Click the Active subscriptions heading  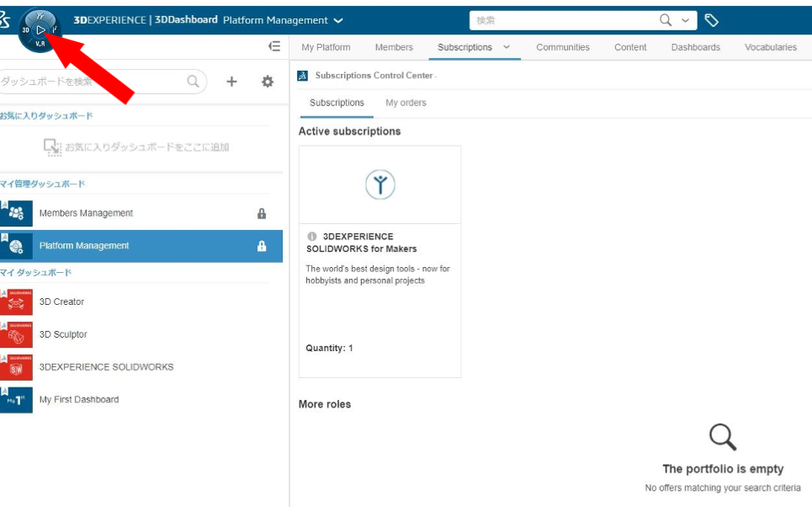(349, 131)
